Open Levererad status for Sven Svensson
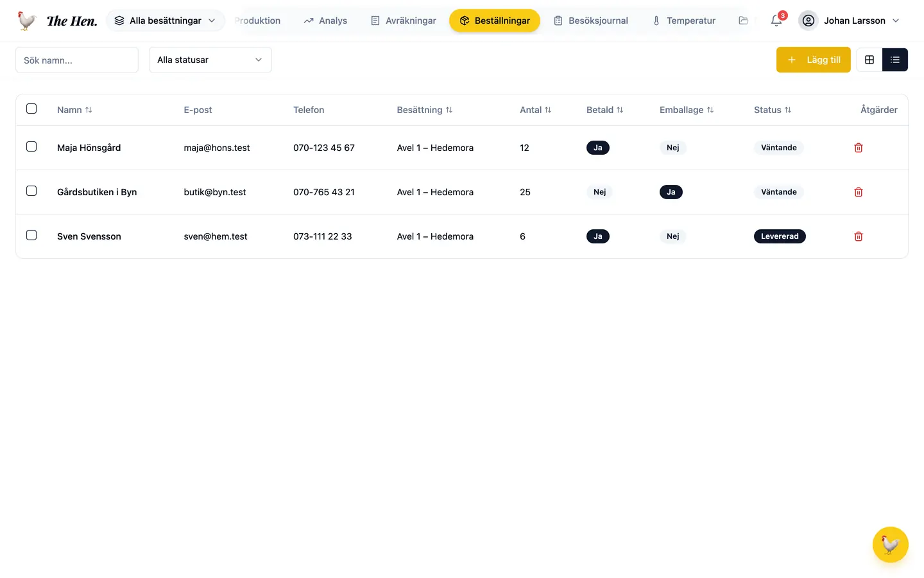Viewport: 924px width, 578px height. click(x=780, y=236)
